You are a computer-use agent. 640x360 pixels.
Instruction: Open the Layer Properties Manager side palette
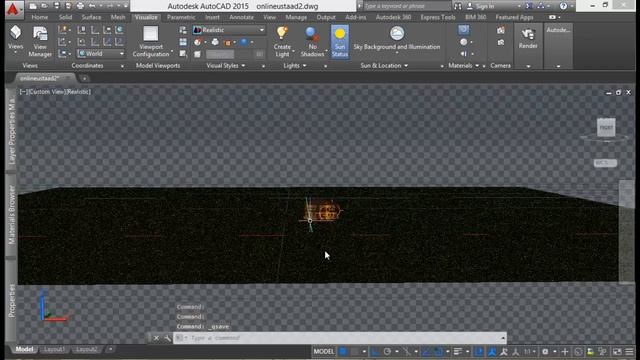11,131
